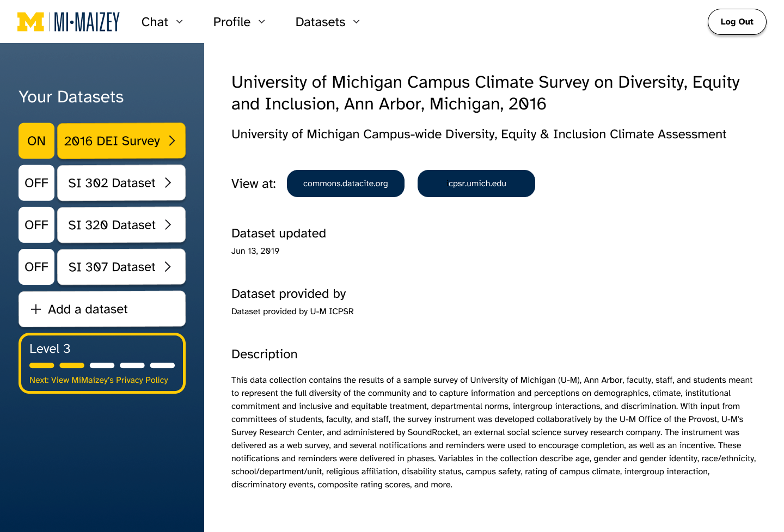The width and height of the screenshot is (784, 532).
Task: Click the Your Datasets heading
Action: [71, 97]
